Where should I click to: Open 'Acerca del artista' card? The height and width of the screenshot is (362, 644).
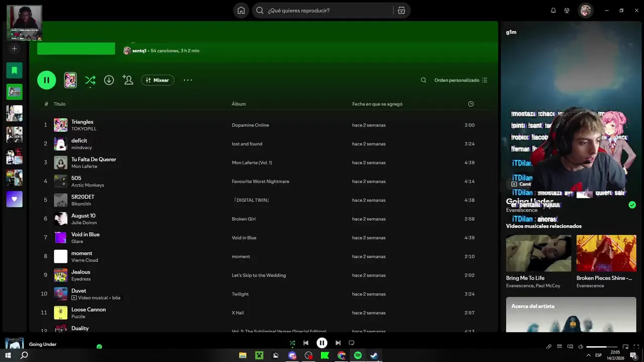[x=571, y=315]
